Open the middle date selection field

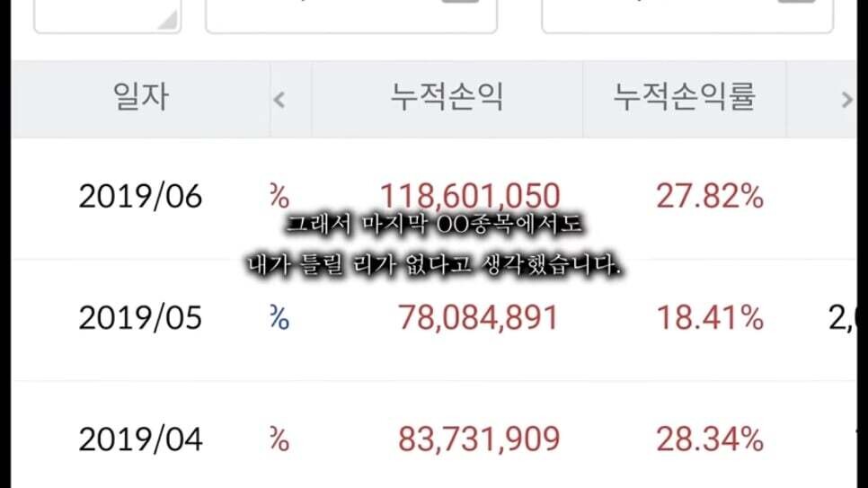351,16
